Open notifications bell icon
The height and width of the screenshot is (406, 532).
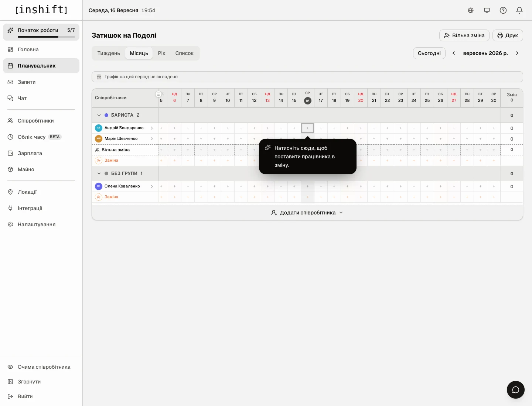[x=519, y=10]
